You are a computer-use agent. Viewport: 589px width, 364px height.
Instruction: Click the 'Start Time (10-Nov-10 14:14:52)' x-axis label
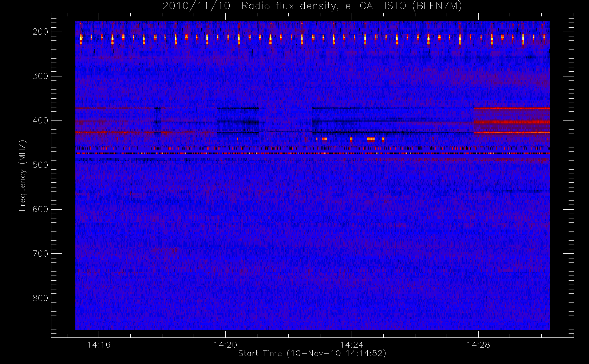tap(312, 353)
